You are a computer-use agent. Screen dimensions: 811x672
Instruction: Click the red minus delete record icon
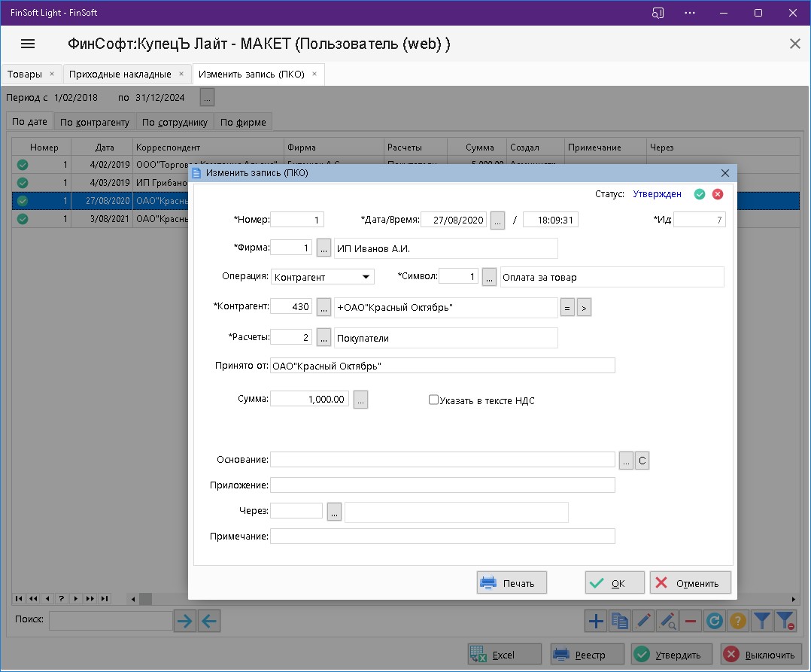tap(691, 621)
